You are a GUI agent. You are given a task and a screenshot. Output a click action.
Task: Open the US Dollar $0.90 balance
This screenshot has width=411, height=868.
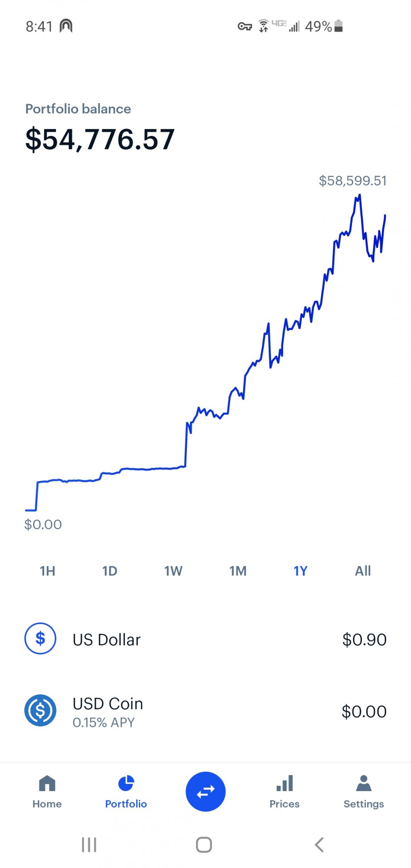[364, 640]
